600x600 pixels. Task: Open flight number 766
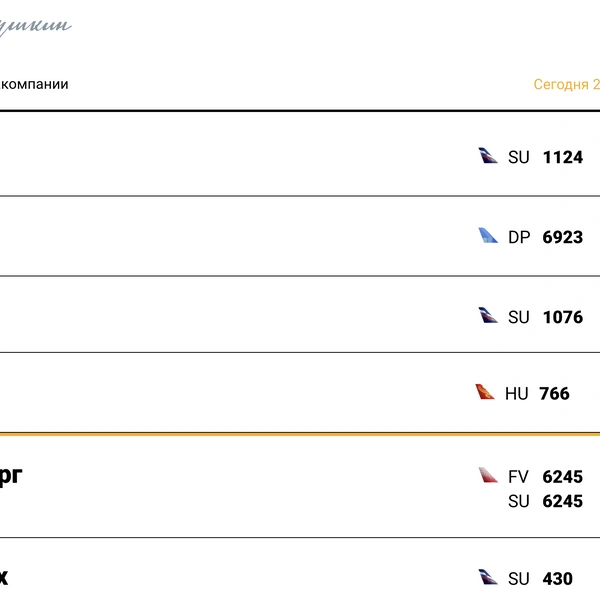(554, 394)
